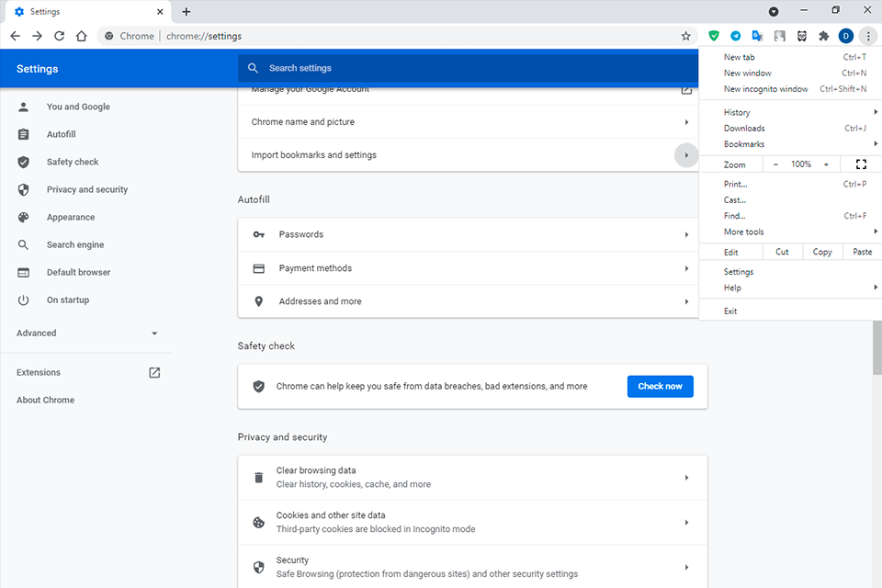Screen dimensions: 882x588
Task: Click the fullscreen icon in Zoom row
Action: tap(861, 164)
